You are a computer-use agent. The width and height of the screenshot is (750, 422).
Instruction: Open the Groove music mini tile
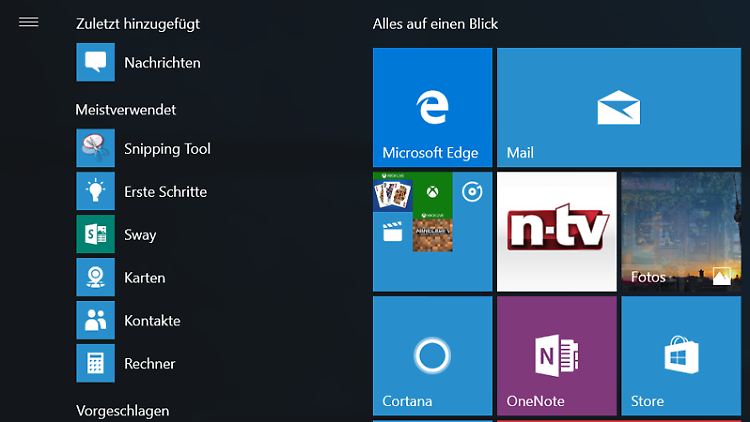(x=472, y=192)
